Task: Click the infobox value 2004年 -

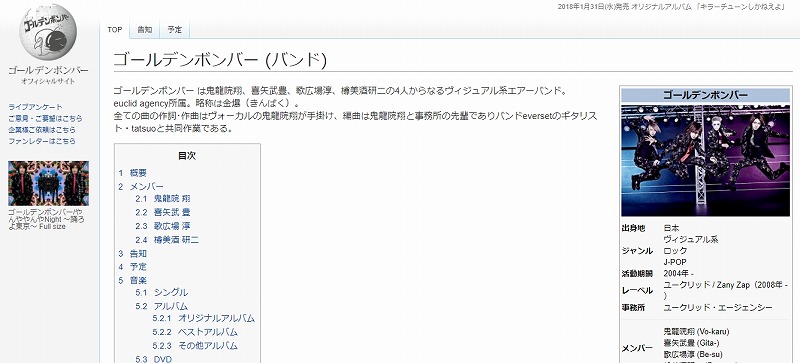Action: click(x=679, y=274)
